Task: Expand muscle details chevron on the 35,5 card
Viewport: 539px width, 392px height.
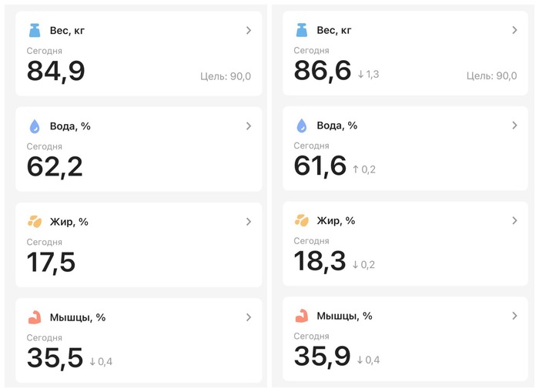Action: point(249,317)
